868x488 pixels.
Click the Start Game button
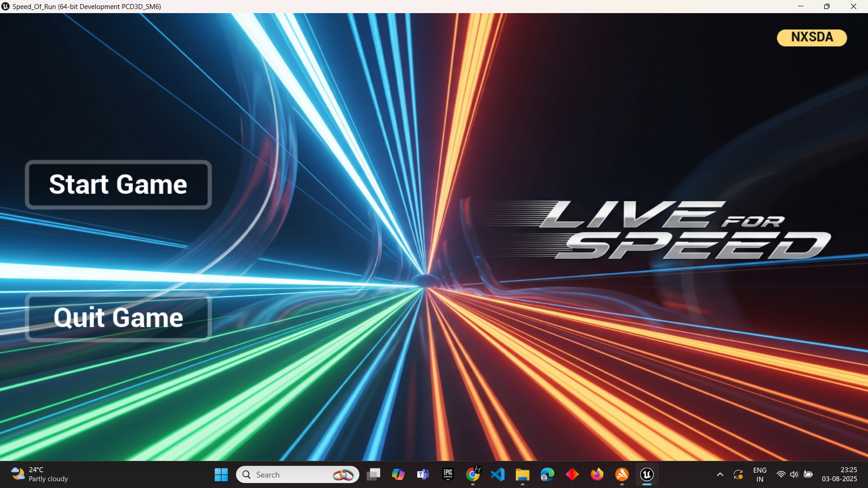(x=118, y=185)
